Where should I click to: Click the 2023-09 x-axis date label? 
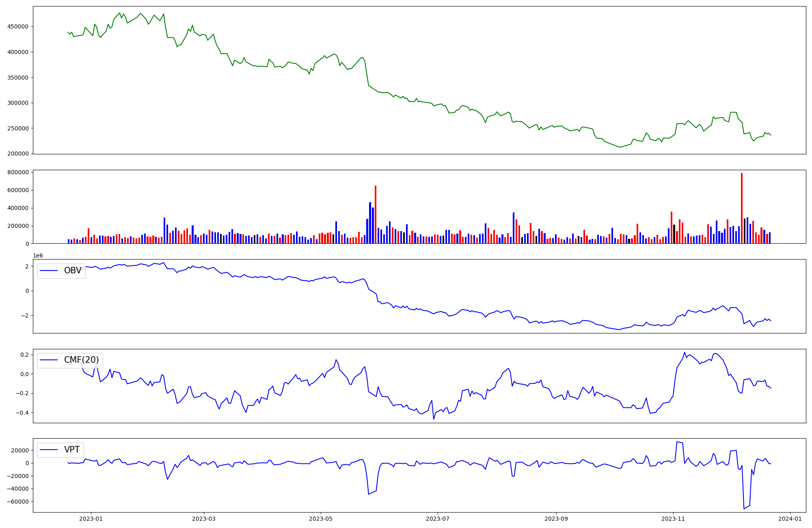(556, 518)
